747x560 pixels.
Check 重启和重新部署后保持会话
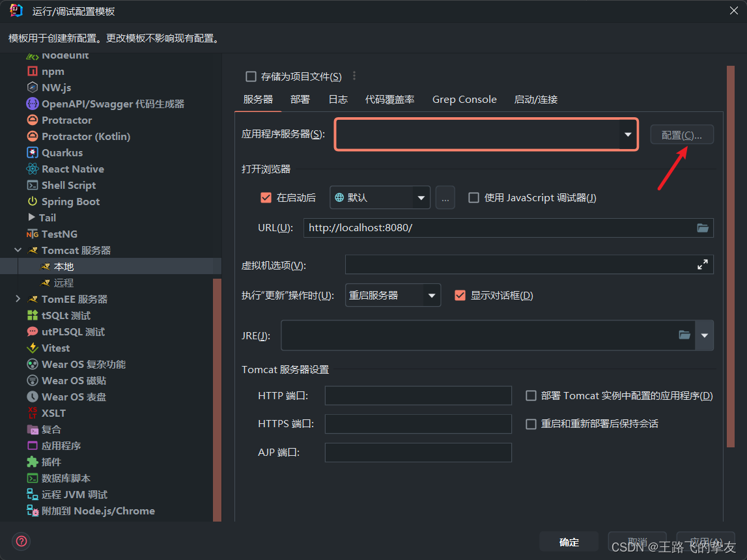pos(531,424)
